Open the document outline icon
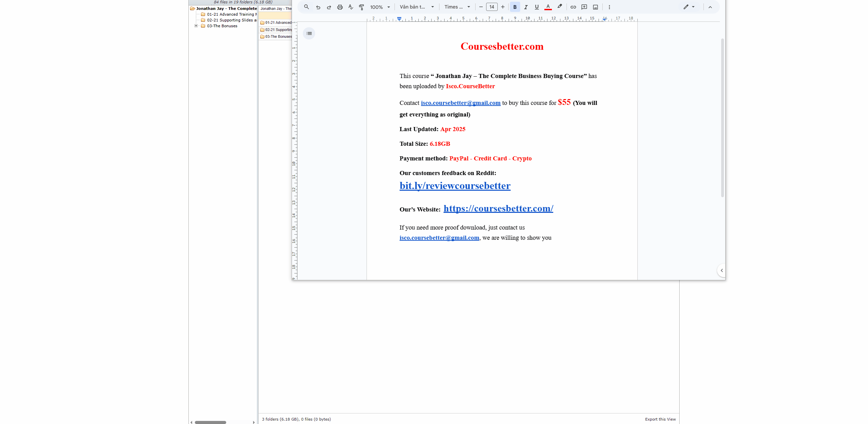 click(309, 33)
